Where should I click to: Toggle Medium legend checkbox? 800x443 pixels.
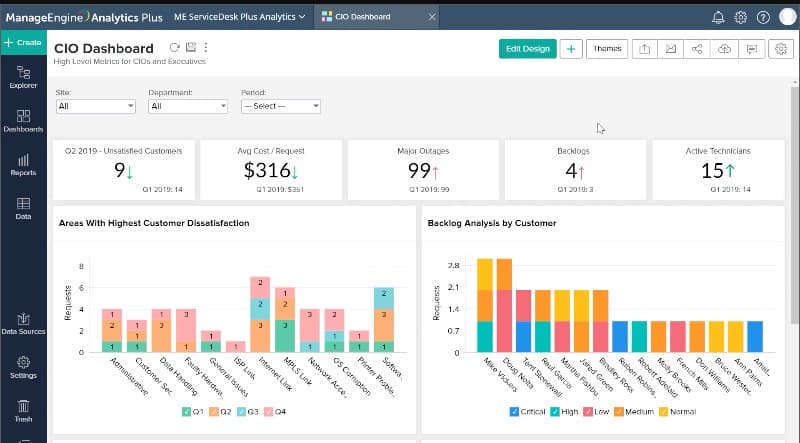pyautogui.click(x=619, y=411)
